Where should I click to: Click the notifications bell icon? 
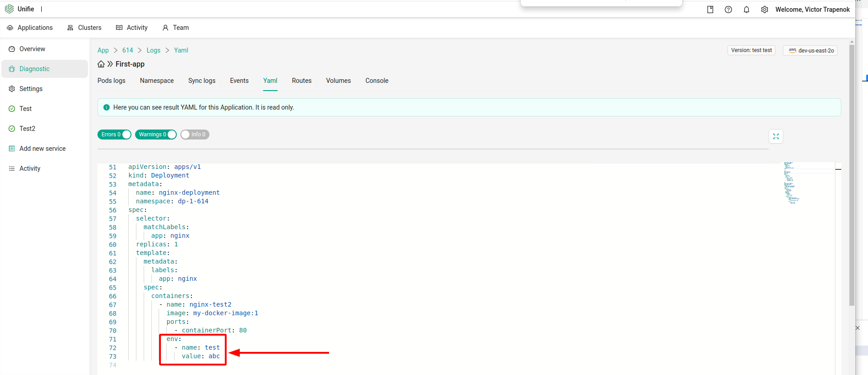pos(746,10)
